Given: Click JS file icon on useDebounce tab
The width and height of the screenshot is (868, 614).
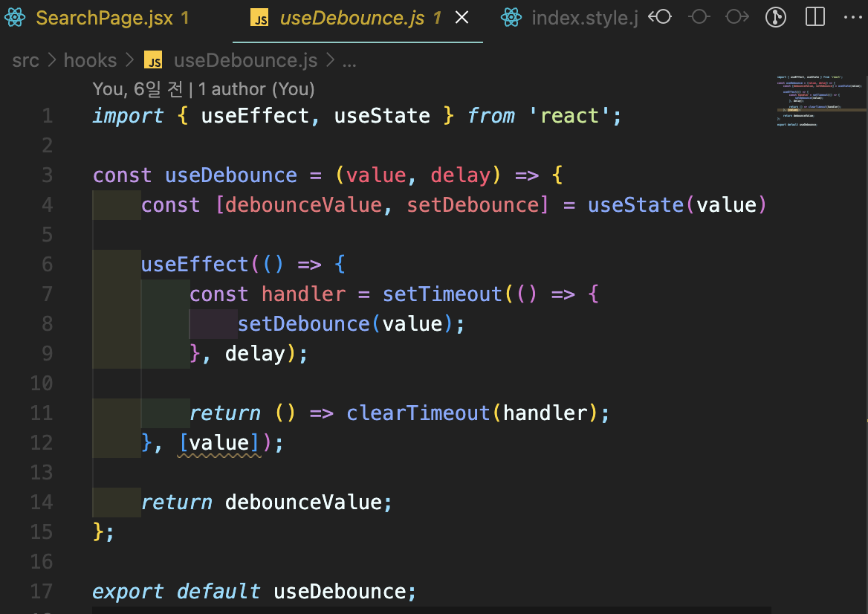Looking at the screenshot, I should pyautogui.click(x=259, y=19).
